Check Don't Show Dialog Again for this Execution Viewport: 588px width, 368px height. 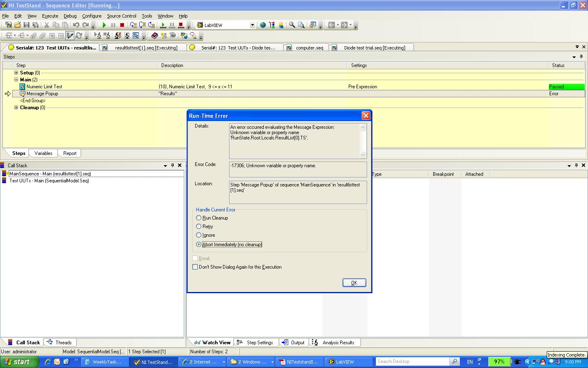point(195,267)
